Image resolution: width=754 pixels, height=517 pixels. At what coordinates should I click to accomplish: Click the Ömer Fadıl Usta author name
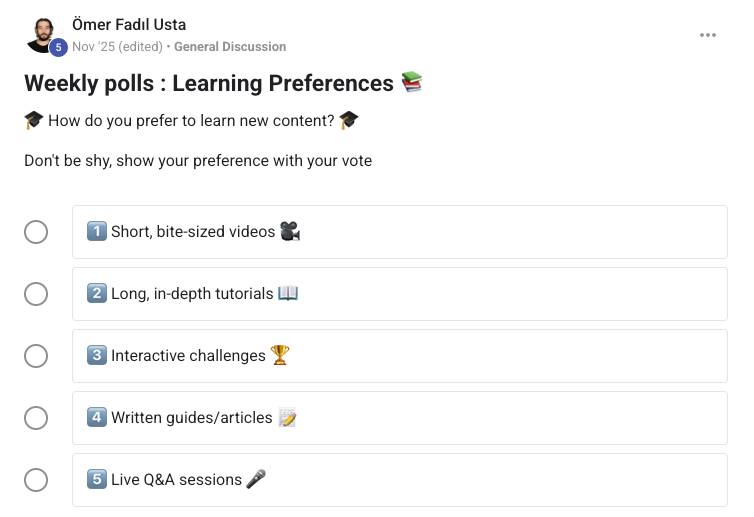point(129,24)
